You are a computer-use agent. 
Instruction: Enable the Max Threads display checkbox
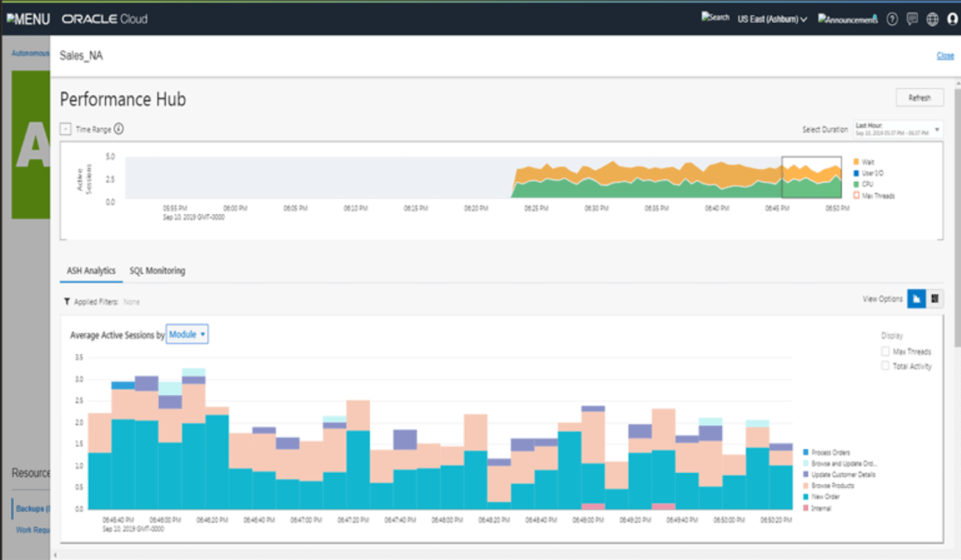886,351
